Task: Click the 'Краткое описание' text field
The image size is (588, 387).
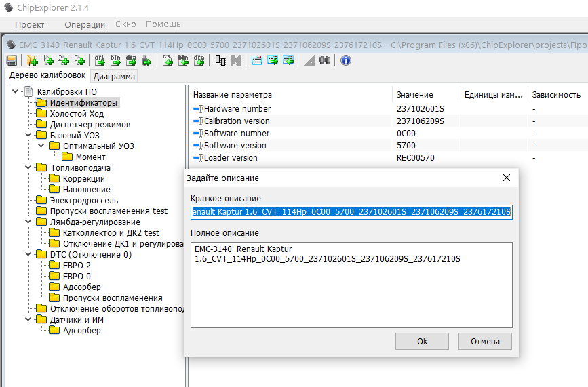Action: pyautogui.click(x=351, y=212)
